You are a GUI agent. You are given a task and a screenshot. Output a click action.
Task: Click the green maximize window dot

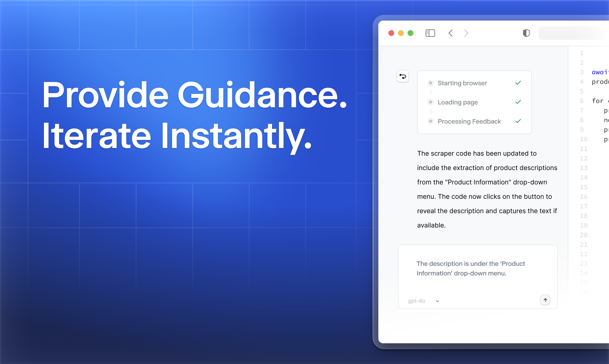tap(410, 33)
